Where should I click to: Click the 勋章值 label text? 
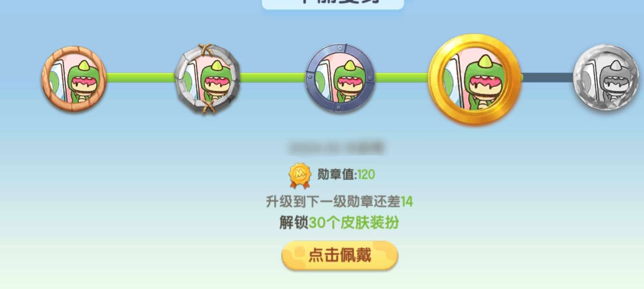(x=336, y=174)
